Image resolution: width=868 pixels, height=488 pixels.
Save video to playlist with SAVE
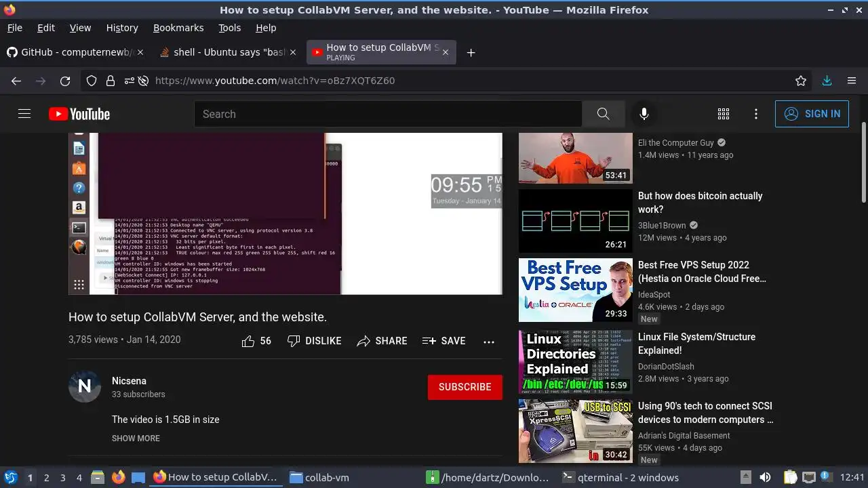pos(444,341)
